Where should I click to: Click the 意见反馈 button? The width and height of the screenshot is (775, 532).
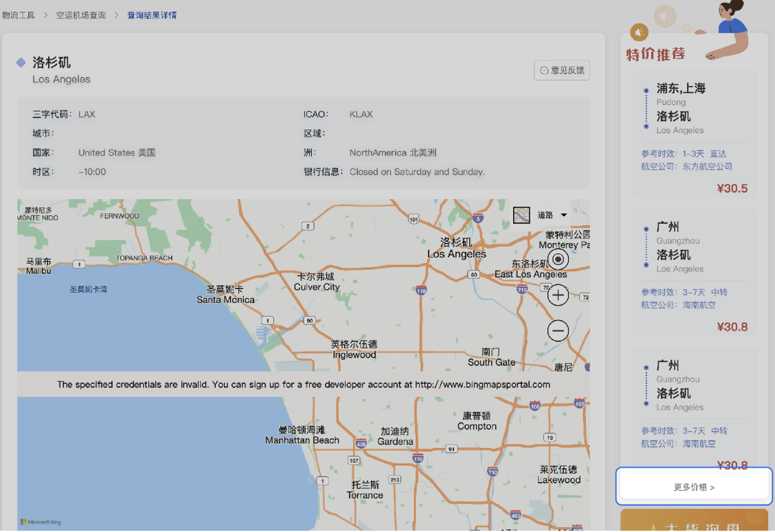tap(561, 71)
